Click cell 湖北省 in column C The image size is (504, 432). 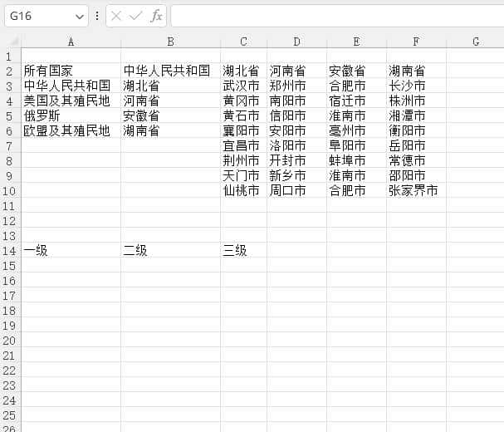[243, 71]
